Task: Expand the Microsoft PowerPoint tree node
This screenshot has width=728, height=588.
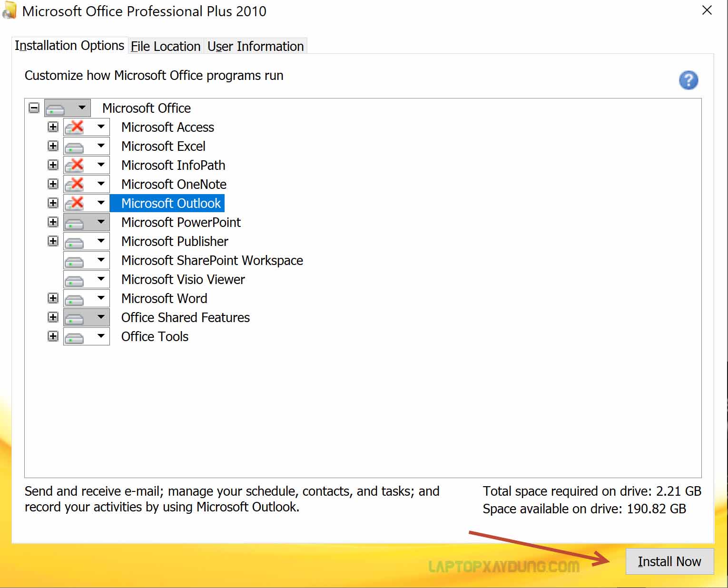Action: tap(53, 222)
